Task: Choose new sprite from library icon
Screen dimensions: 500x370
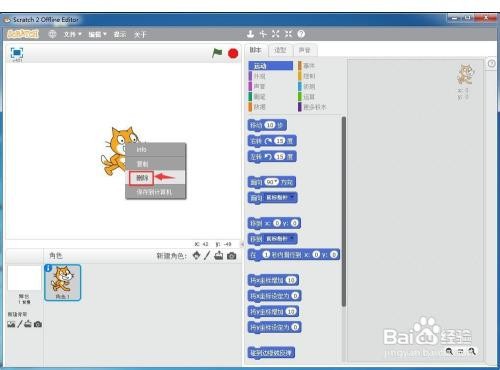Action: (197, 256)
